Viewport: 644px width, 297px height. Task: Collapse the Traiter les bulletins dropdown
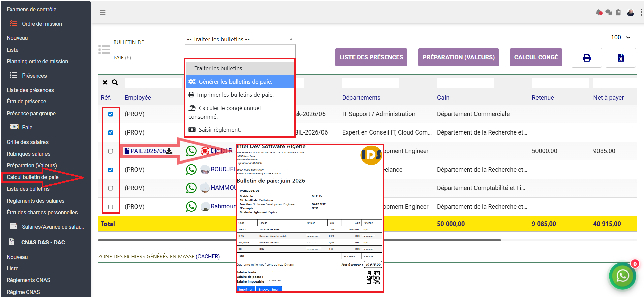click(x=240, y=39)
